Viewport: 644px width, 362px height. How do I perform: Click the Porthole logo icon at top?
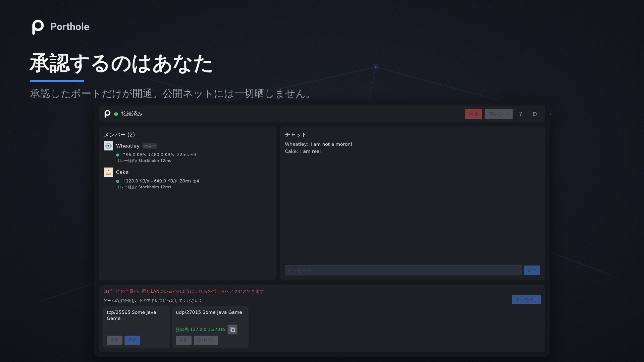[x=38, y=27]
